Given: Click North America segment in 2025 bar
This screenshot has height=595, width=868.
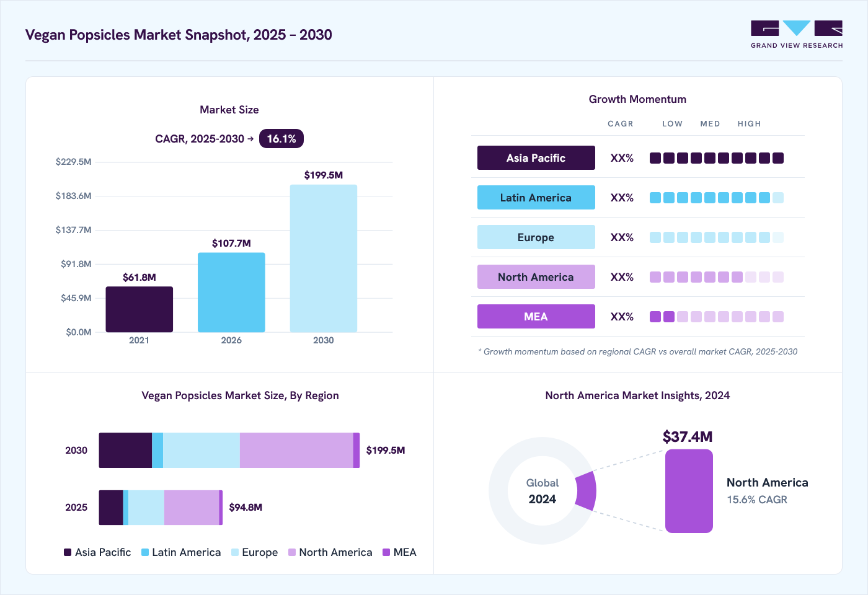Looking at the screenshot, I should pos(192,508).
